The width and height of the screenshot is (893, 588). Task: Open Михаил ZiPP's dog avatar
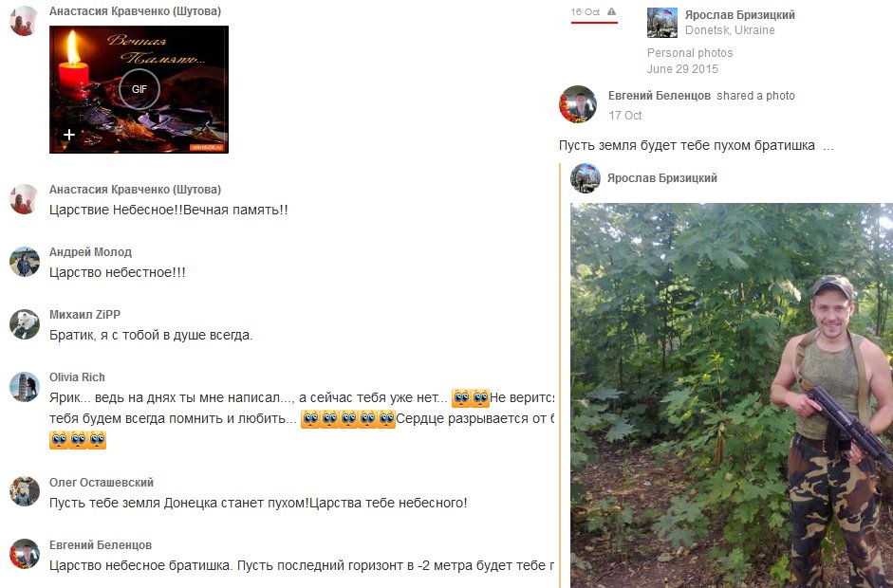(x=24, y=324)
